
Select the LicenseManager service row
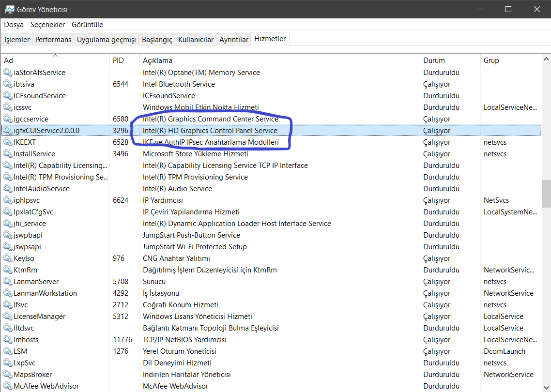click(x=40, y=317)
